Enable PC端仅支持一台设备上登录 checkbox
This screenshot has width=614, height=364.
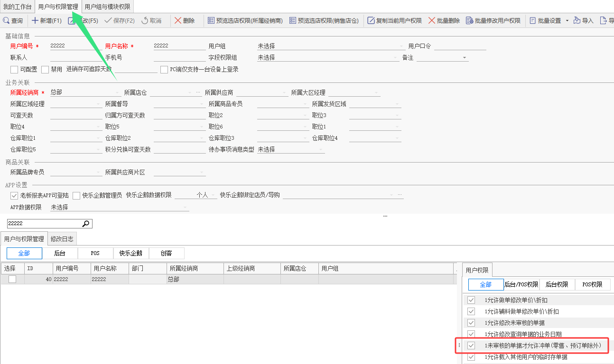tap(164, 70)
